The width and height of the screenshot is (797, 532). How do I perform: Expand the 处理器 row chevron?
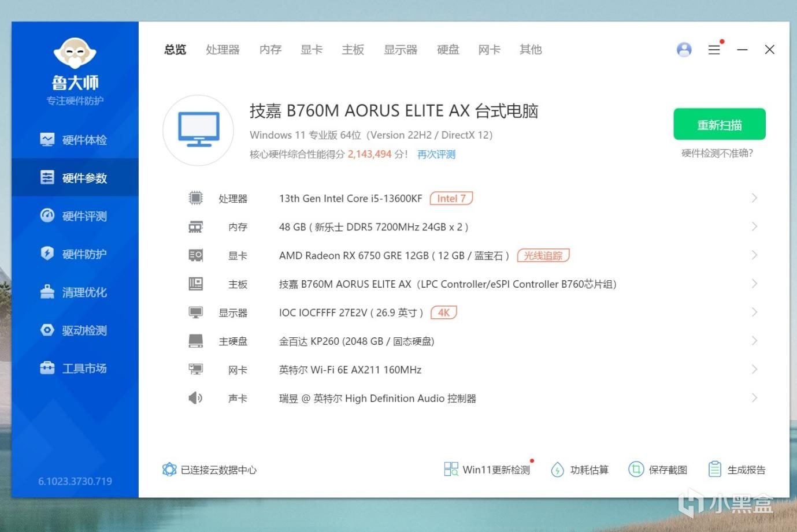(x=754, y=198)
